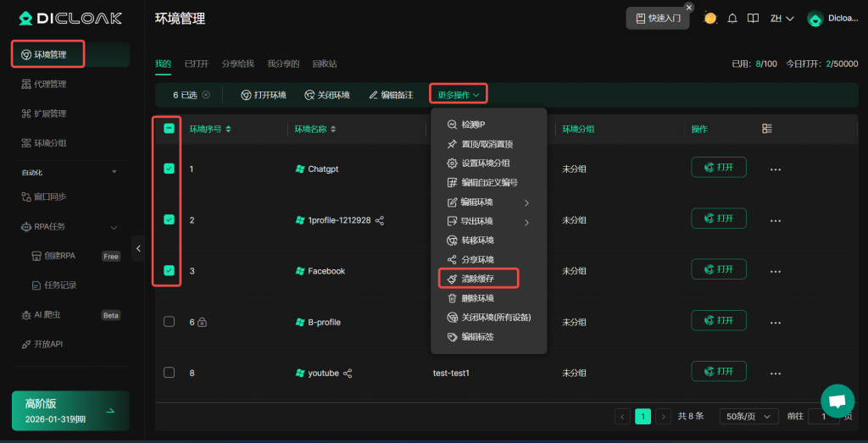Click the column settings icon in table header
This screenshot has height=443, width=868.
click(x=767, y=129)
